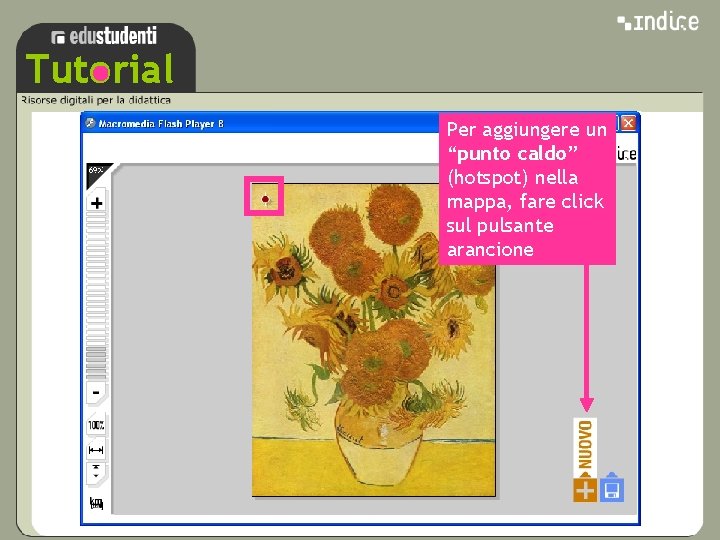Click the indire logo at top right

click(x=658, y=22)
